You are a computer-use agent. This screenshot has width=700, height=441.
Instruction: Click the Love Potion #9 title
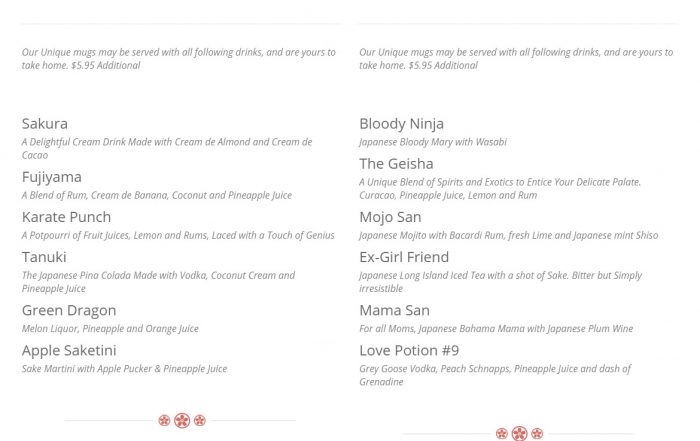409,350
